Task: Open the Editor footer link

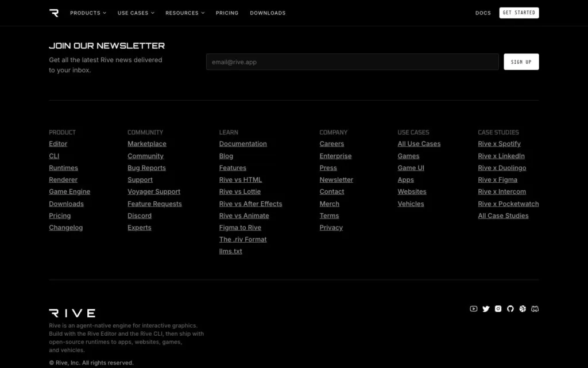Action: pyautogui.click(x=58, y=144)
